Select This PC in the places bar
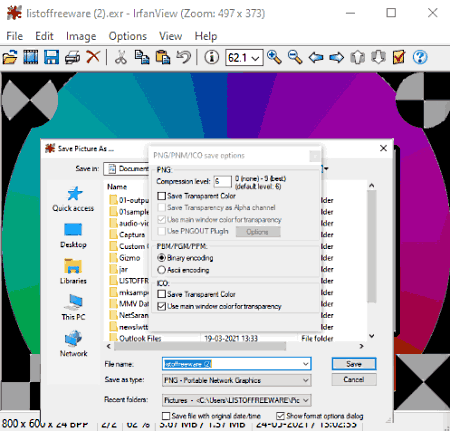Image resolution: width=450 pixels, height=431 pixels. point(73,307)
